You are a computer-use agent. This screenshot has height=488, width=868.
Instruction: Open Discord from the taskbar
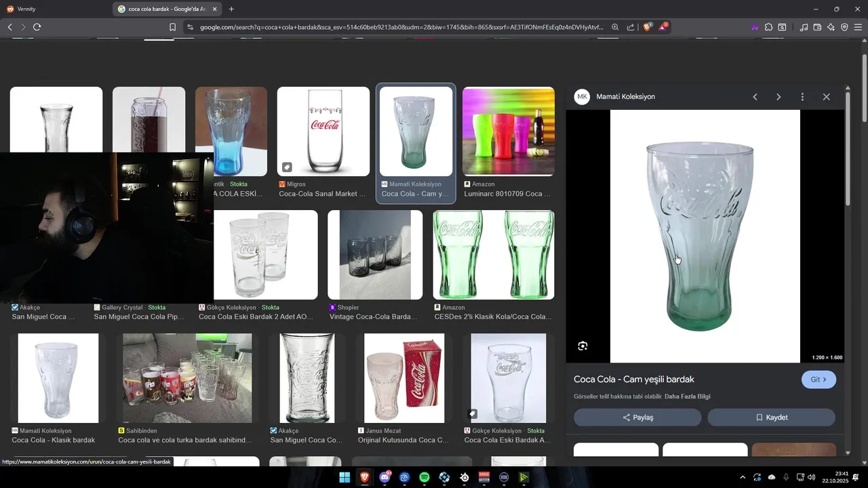[x=385, y=477]
